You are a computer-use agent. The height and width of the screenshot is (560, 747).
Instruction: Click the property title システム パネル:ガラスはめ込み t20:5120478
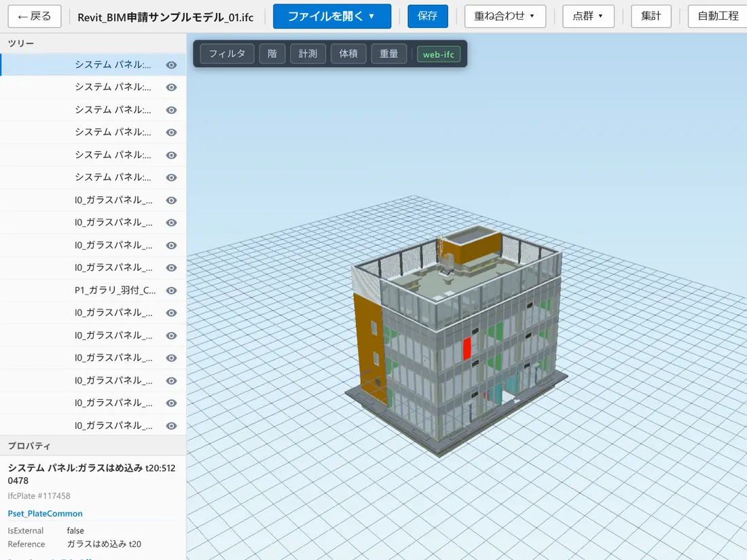[92, 474]
